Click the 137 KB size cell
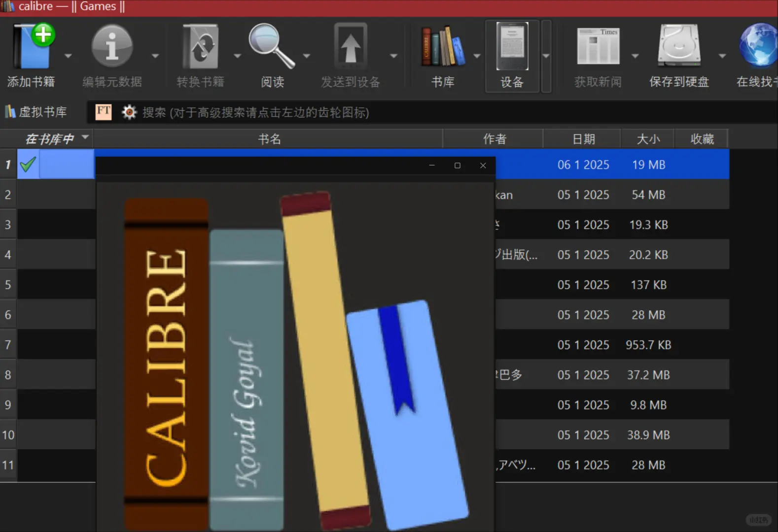778x532 pixels. [648, 285]
